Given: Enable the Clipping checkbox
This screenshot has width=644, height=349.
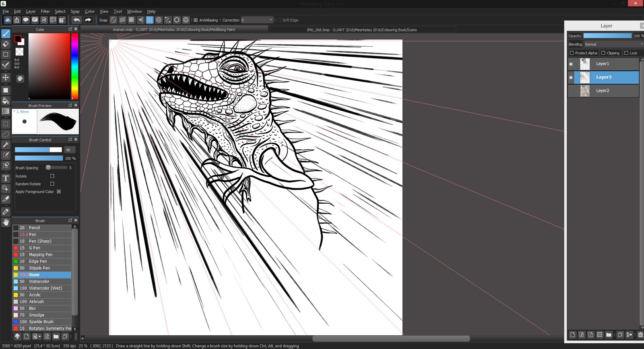Looking at the screenshot, I should pos(603,53).
